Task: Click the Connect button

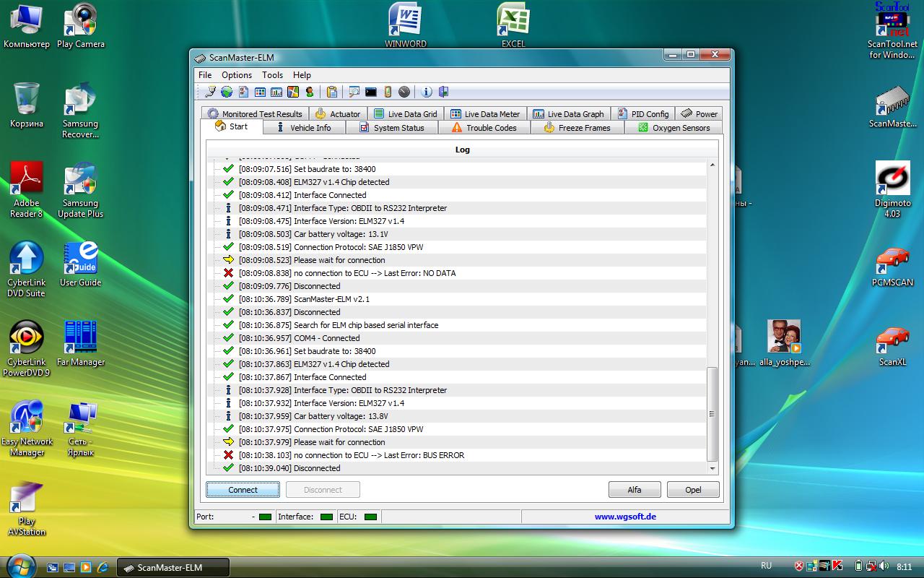Action: tap(243, 489)
